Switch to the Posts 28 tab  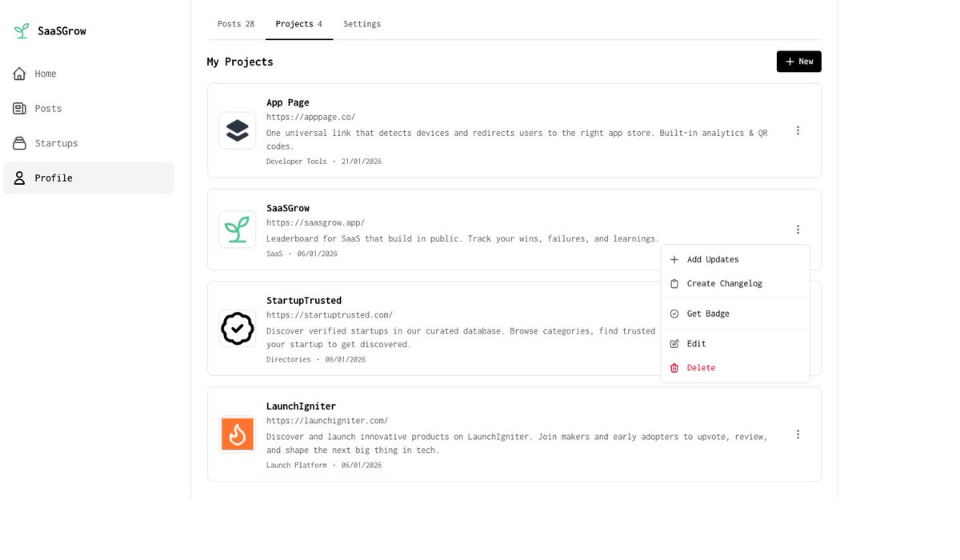236,24
